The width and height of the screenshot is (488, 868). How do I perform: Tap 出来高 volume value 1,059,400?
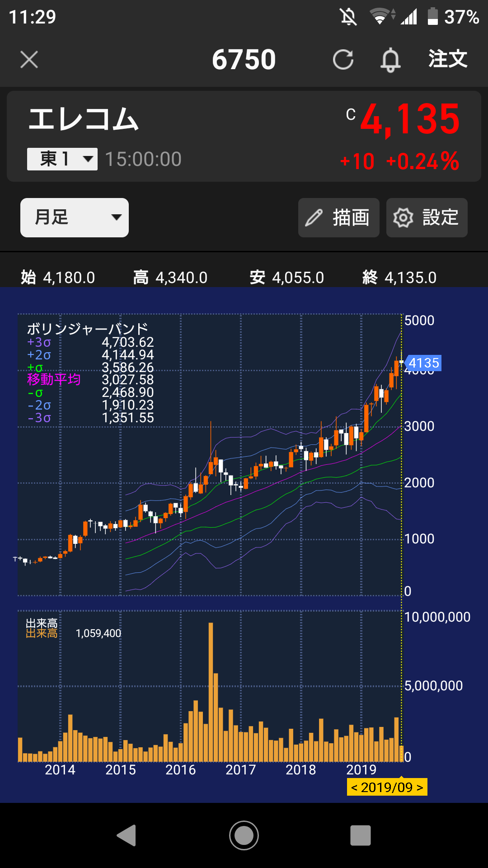(99, 633)
